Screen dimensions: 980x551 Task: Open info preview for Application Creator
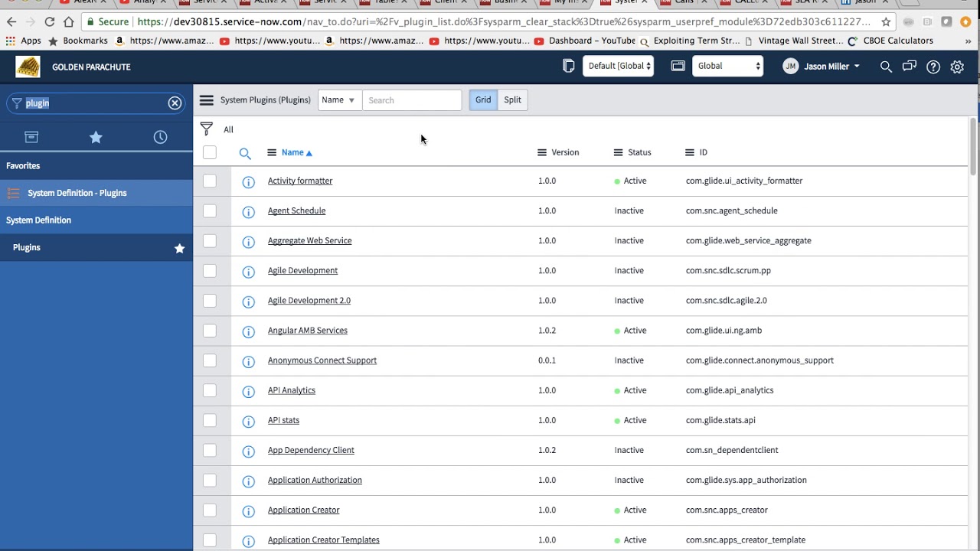click(248, 511)
